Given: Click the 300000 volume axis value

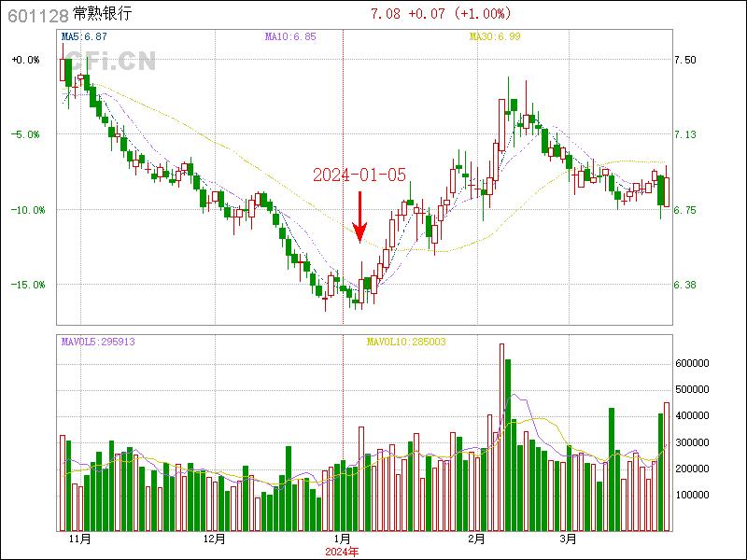Looking at the screenshot, I should pyautogui.click(x=692, y=442).
